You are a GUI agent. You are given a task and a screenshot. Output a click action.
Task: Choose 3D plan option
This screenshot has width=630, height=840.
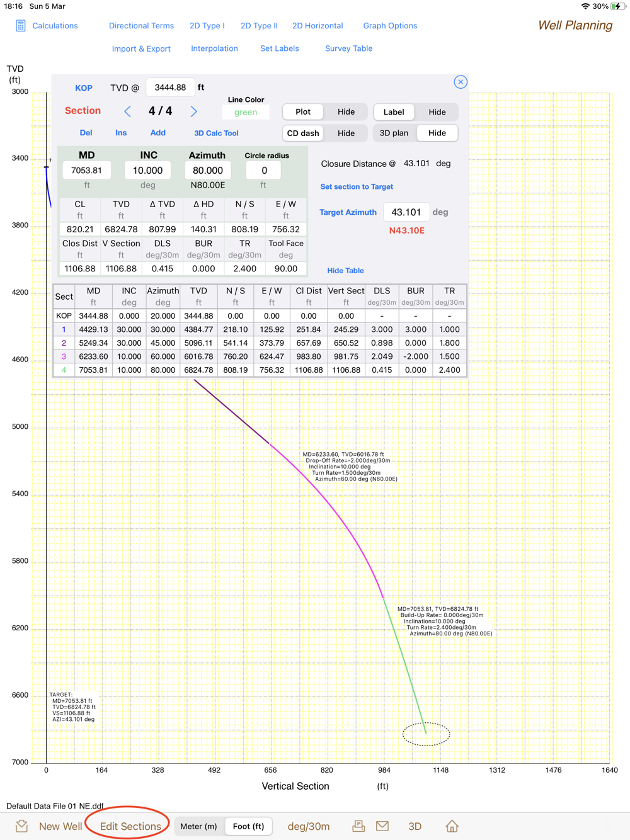tap(394, 133)
